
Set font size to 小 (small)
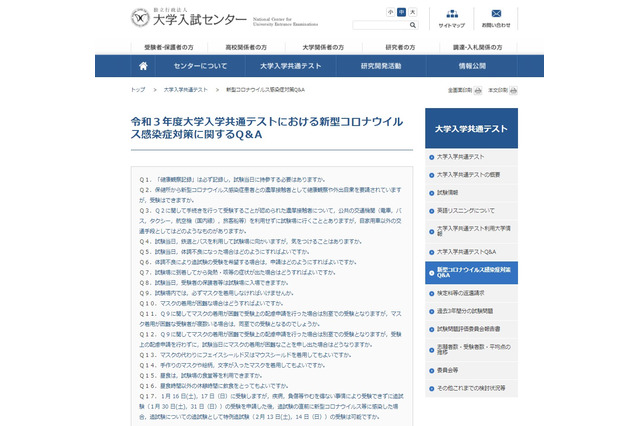coord(390,12)
